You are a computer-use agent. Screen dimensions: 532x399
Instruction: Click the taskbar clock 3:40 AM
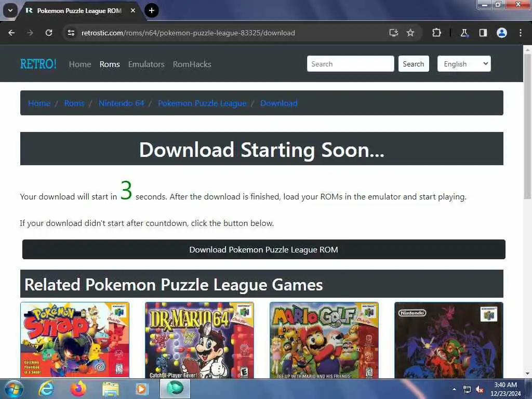click(x=506, y=389)
